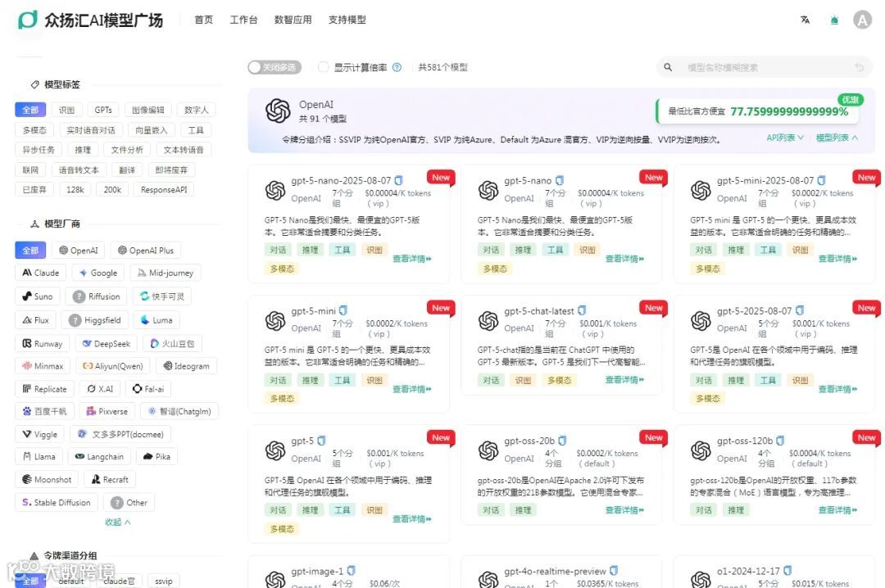Enable the show compute ratio checkbox
The height and width of the screenshot is (588, 885).
[323, 67]
